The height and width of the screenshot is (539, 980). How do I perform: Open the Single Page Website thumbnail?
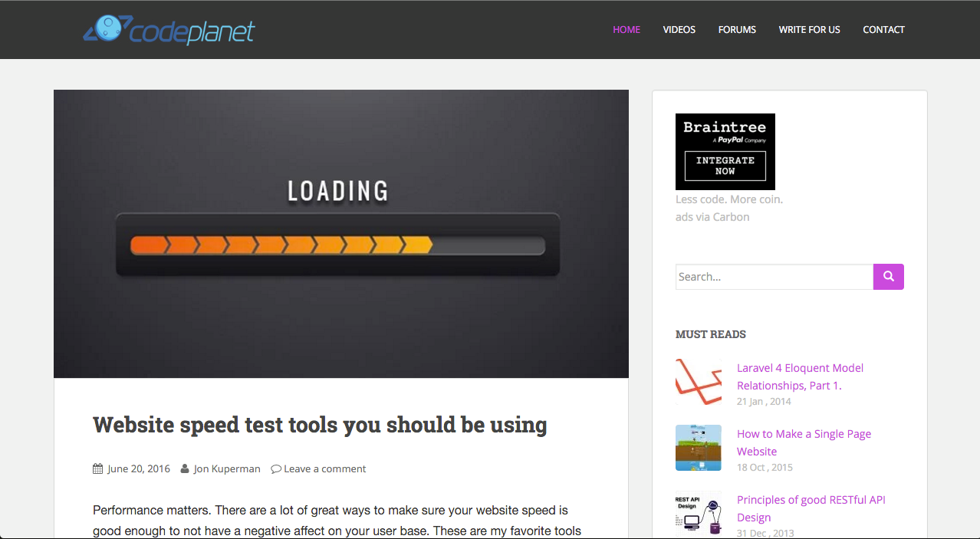(x=699, y=448)
